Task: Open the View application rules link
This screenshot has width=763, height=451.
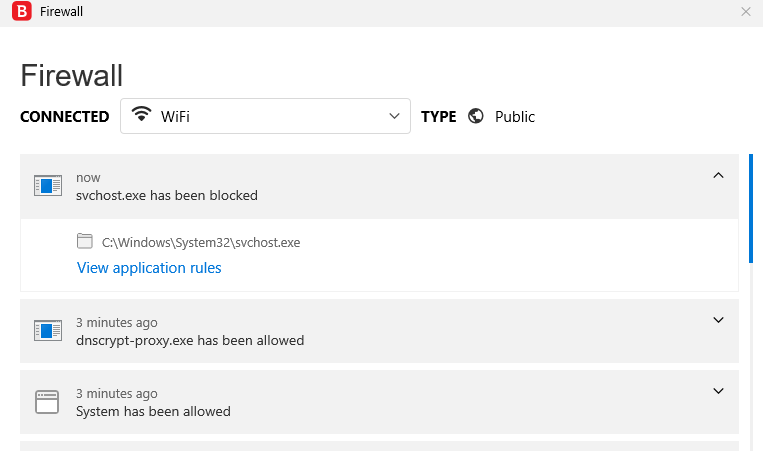Action: (149, 268)
